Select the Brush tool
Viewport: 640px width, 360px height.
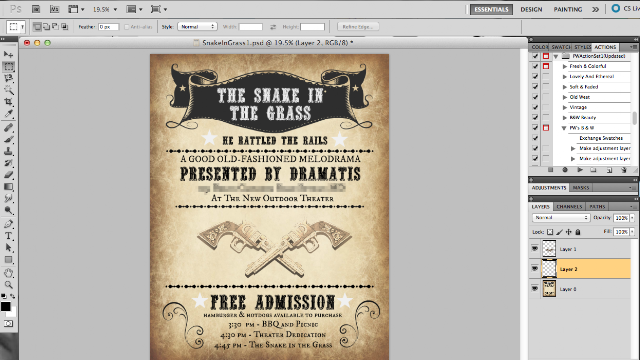pos(8,140)
